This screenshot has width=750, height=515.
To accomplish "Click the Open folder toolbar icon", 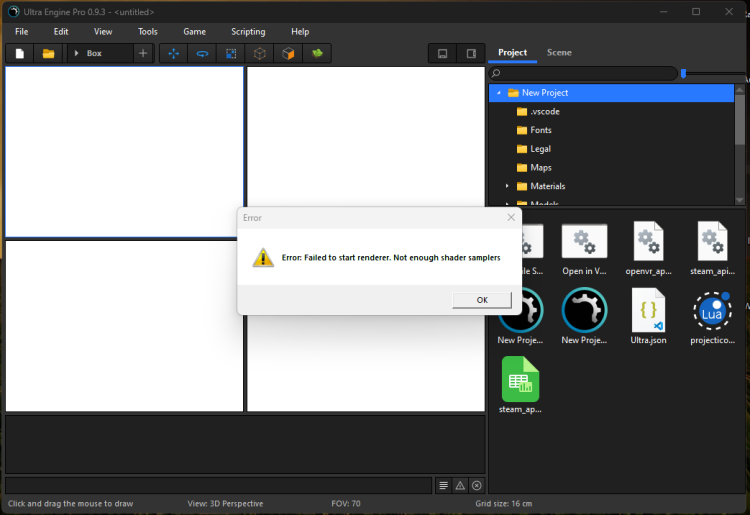I will pos(48,53).
